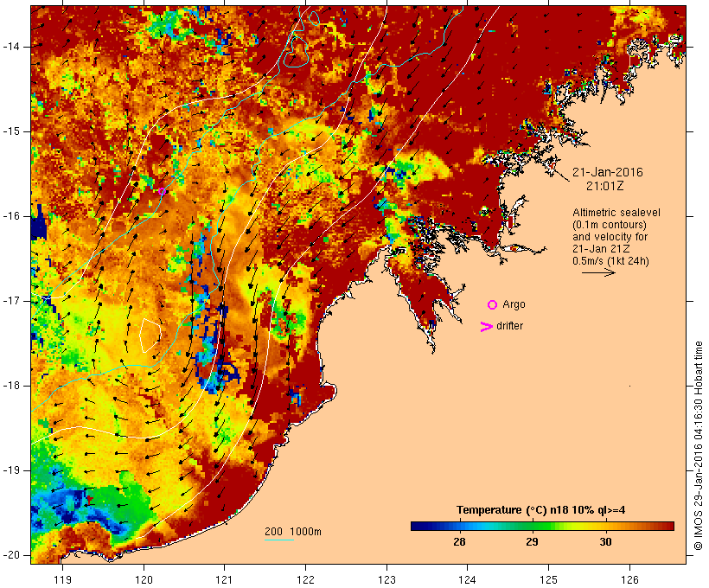Click the 29 label under color bar

pos(533,542)
